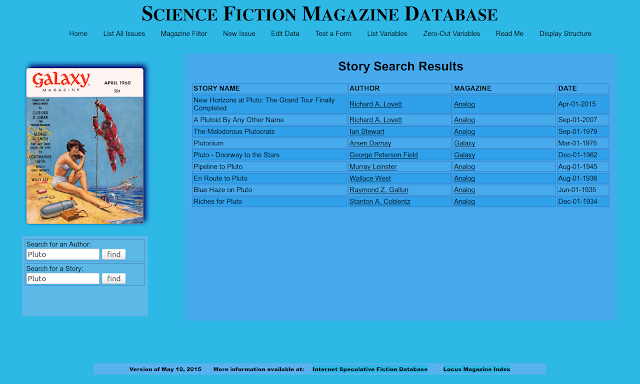Click find button next to author search
Screen dimensions: 640x384
[x=113, y=254]
